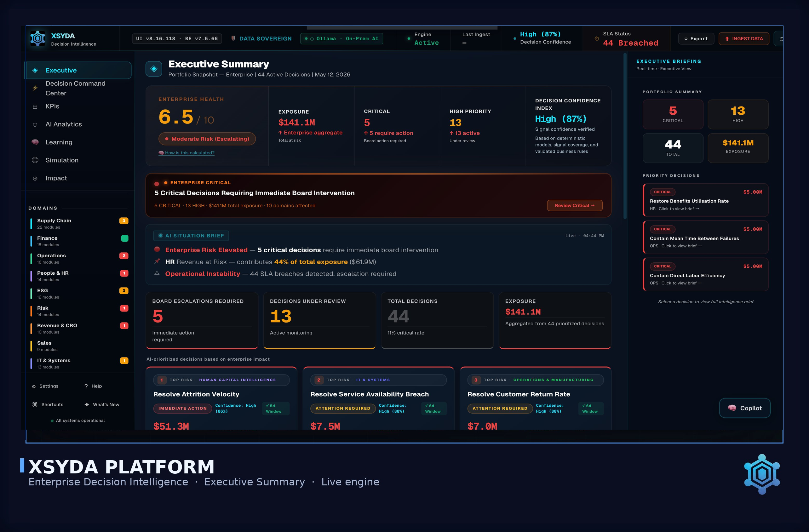
Task: Click the Export button
Action: [696, 39]
